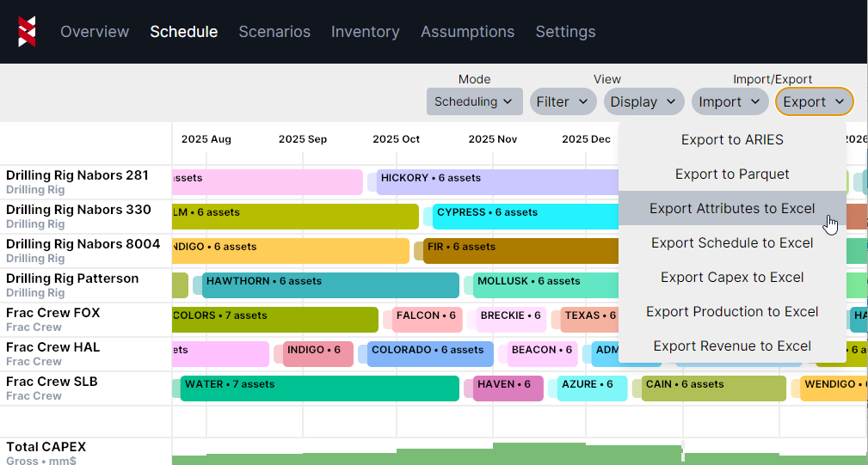Image resolution: width=868 pixels, height=465 pixels.
Task: Select Export to Parquet option
Action: point(732,174)
